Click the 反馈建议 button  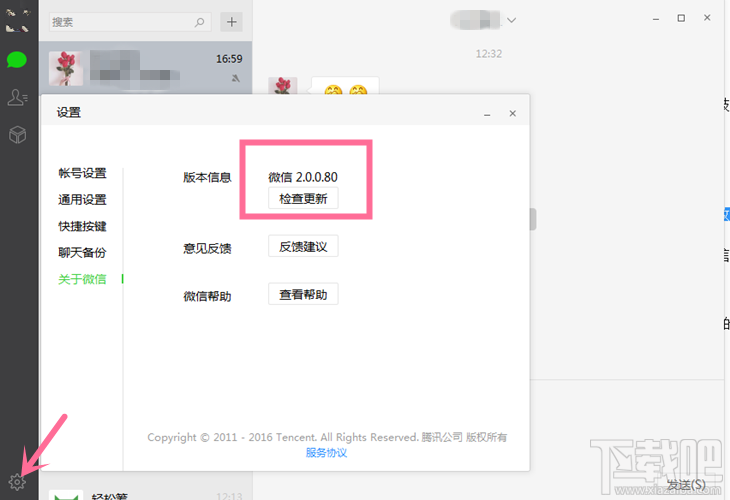[303, 247]
